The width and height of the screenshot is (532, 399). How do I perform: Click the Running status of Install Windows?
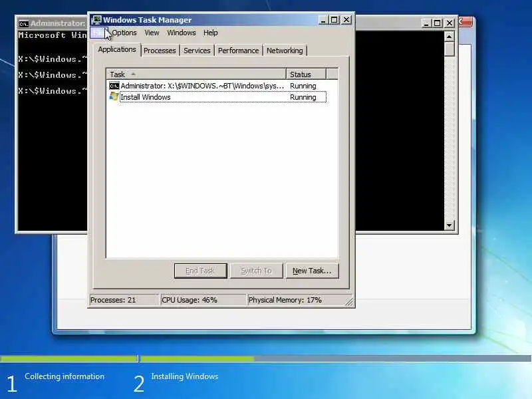pos(303,97)
